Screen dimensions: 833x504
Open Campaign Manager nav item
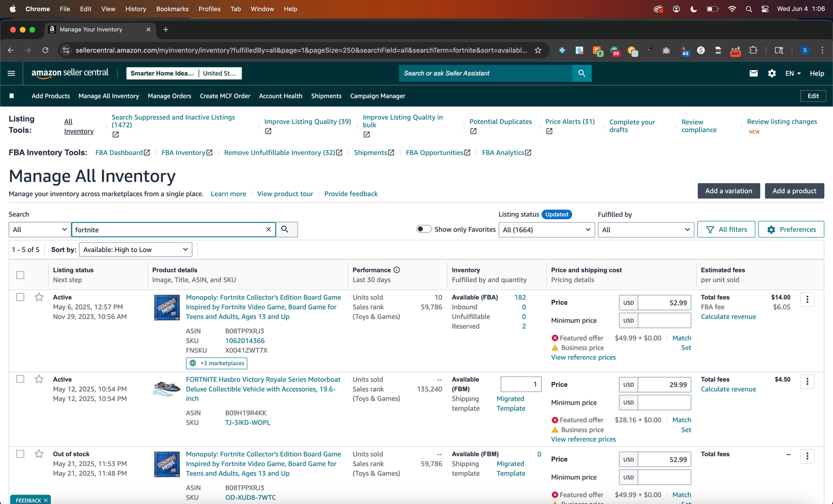[x=377, y=96]
